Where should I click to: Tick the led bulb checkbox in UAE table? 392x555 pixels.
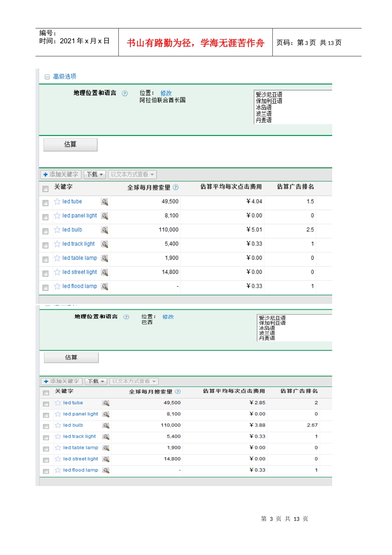point(45,231)
